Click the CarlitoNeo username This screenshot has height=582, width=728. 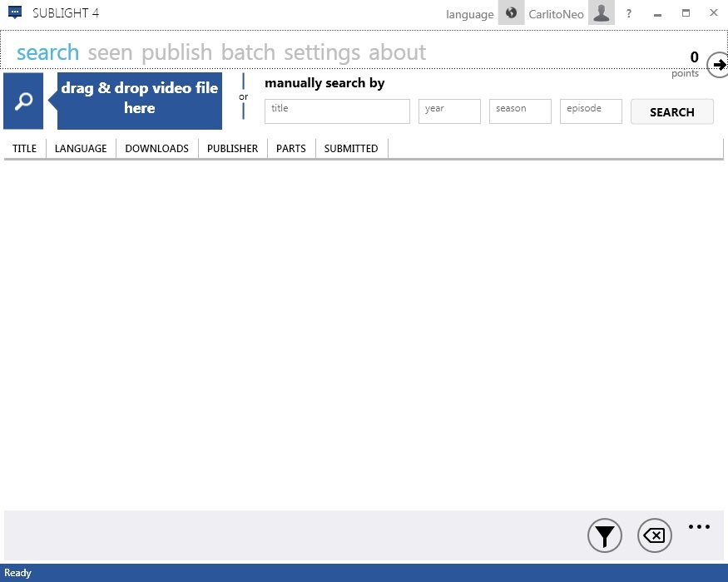tap(556, 14)
